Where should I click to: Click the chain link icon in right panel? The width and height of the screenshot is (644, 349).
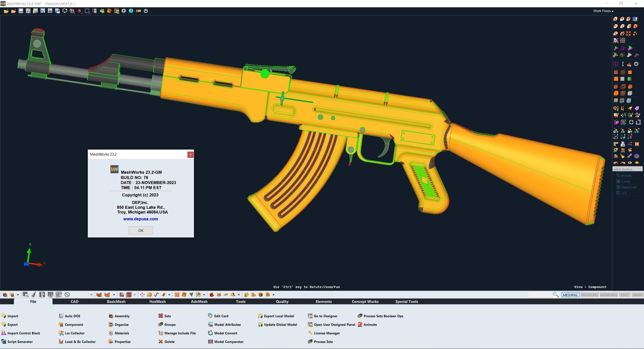tap(630, 156)
